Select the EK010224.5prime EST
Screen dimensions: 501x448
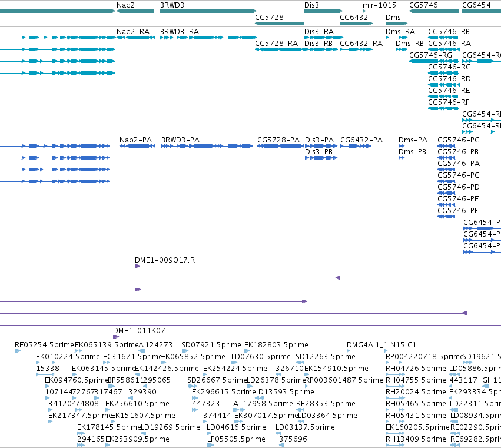(45, 363)
